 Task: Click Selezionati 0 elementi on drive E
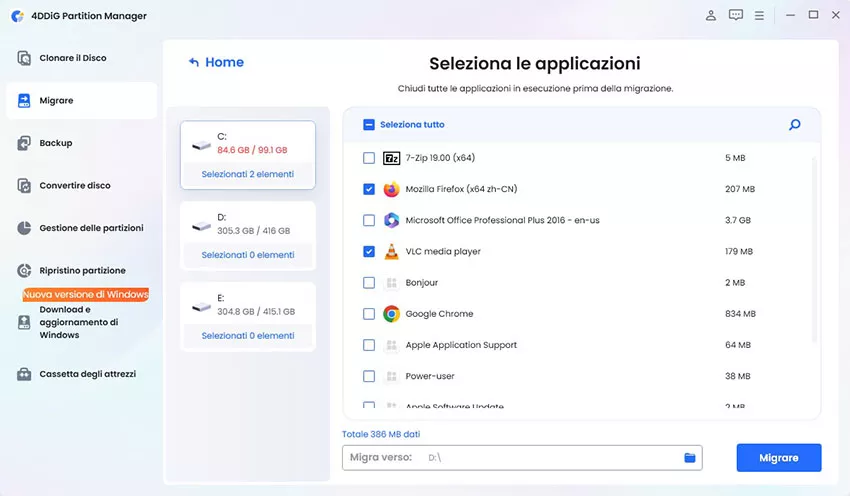coord(248,336)
